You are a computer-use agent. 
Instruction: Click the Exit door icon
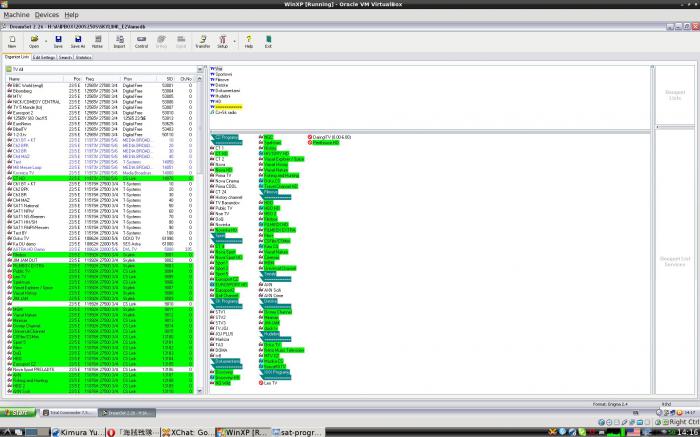pos(268,42)
